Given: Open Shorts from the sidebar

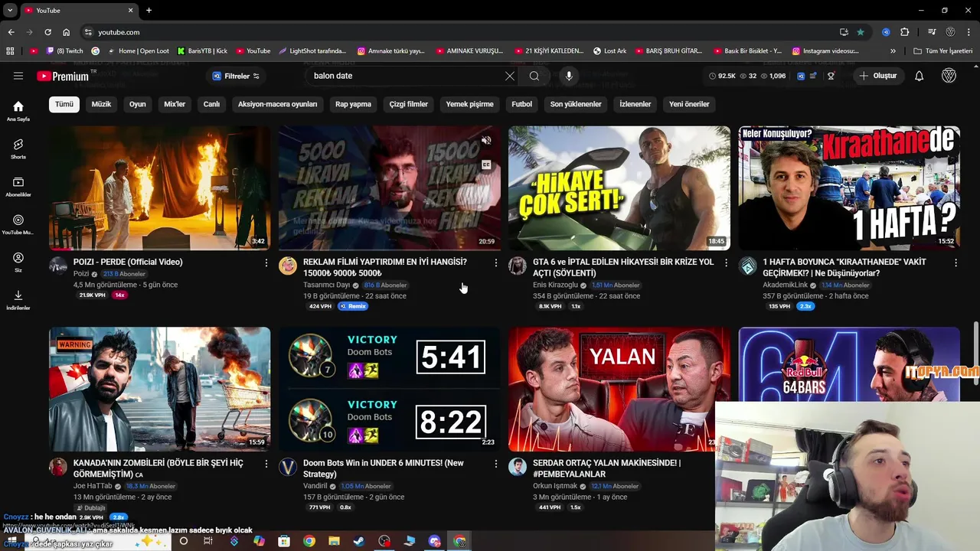Looking at the screenshot, I should (18, 148).
